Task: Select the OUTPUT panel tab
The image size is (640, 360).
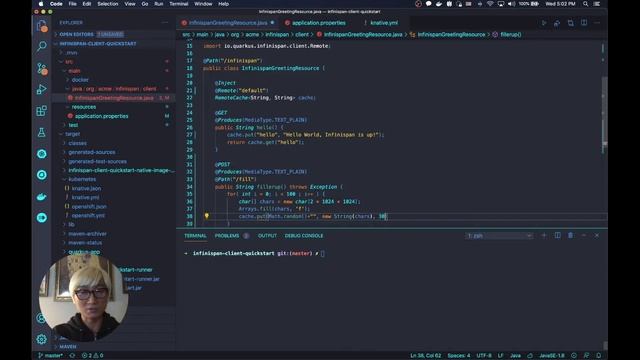Action: (x=267, y=236)
